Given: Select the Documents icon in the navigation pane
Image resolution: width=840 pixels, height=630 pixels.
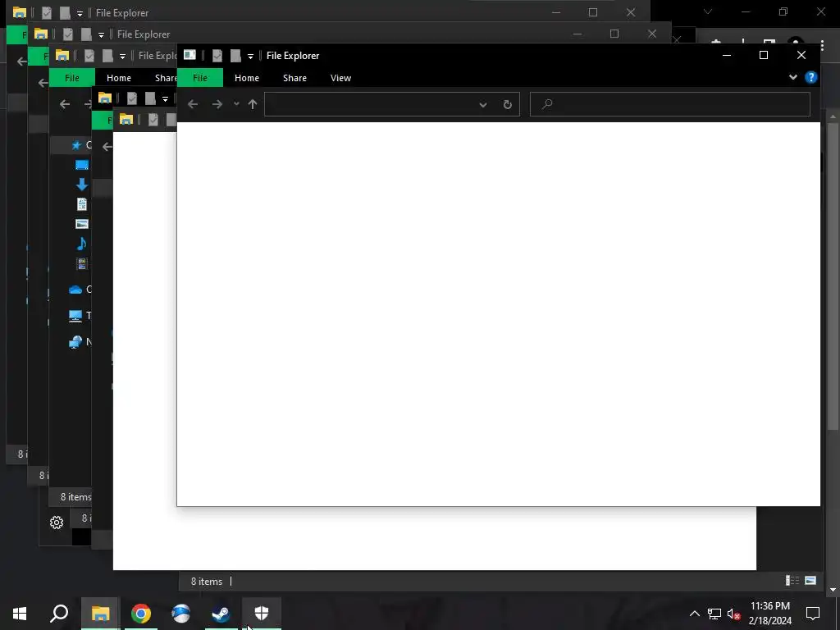Looking at the screenshot, I should (x=82, y=204).
